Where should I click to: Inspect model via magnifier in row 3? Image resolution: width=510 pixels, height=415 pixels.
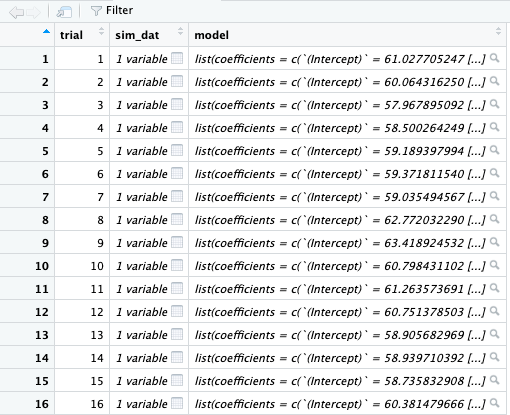pyautogui.click(x=495, y=104)
